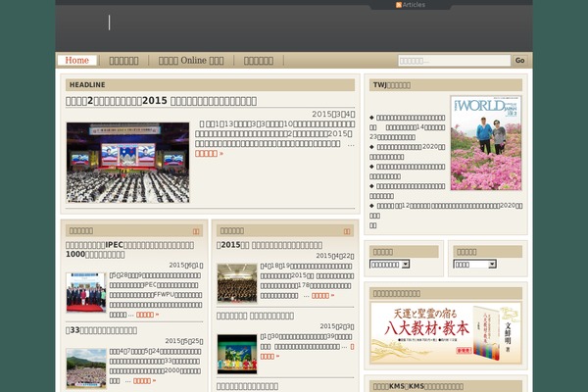Follow read-more link of February 3 article
588x392 pixels.
[x=269, y=357]
